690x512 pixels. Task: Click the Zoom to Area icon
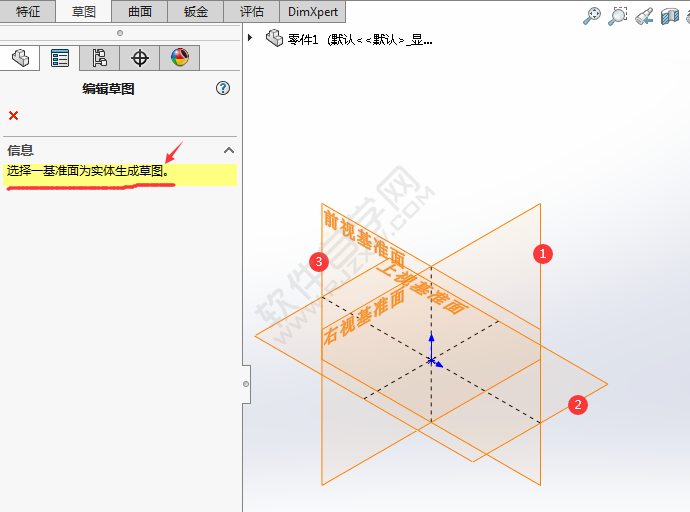pos(618,16)
